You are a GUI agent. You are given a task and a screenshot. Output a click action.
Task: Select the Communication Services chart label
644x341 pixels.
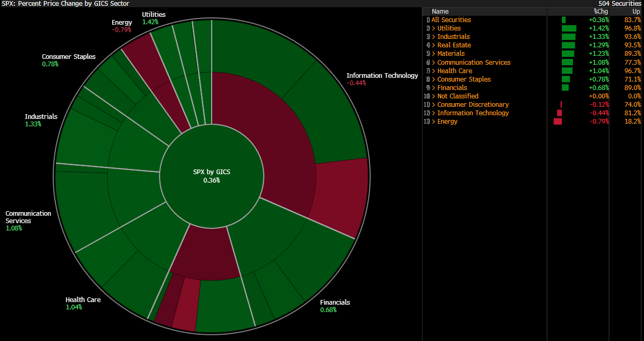tap(28, 217)
